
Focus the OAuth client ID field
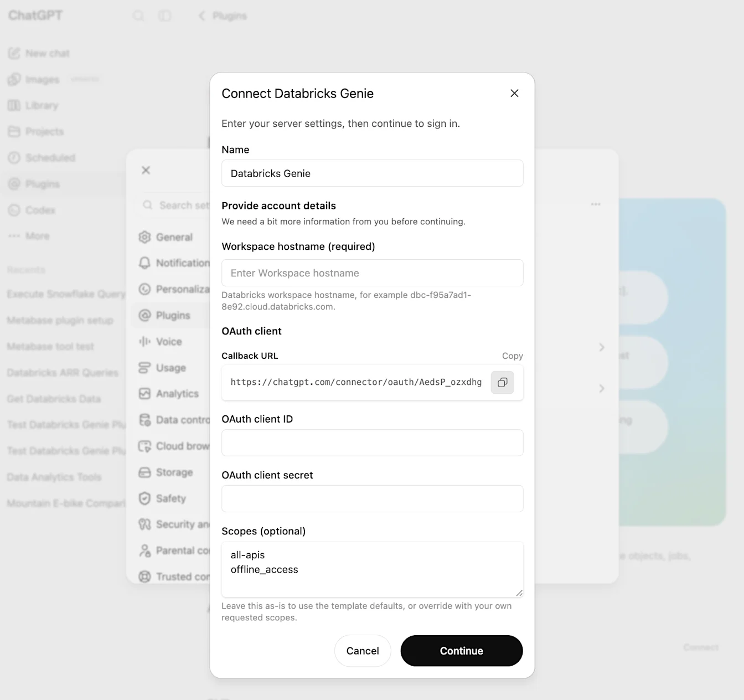[x=372, y=443]
